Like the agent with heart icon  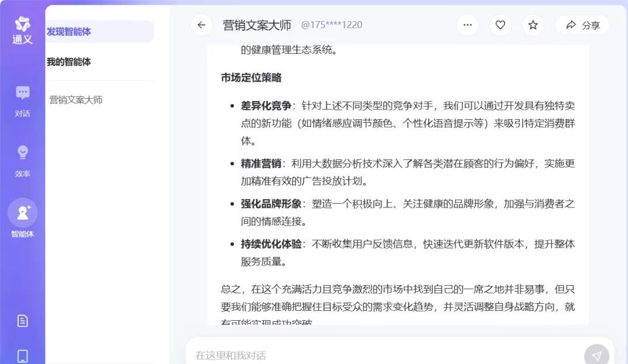pyautogui.click(x=501, y=25)
